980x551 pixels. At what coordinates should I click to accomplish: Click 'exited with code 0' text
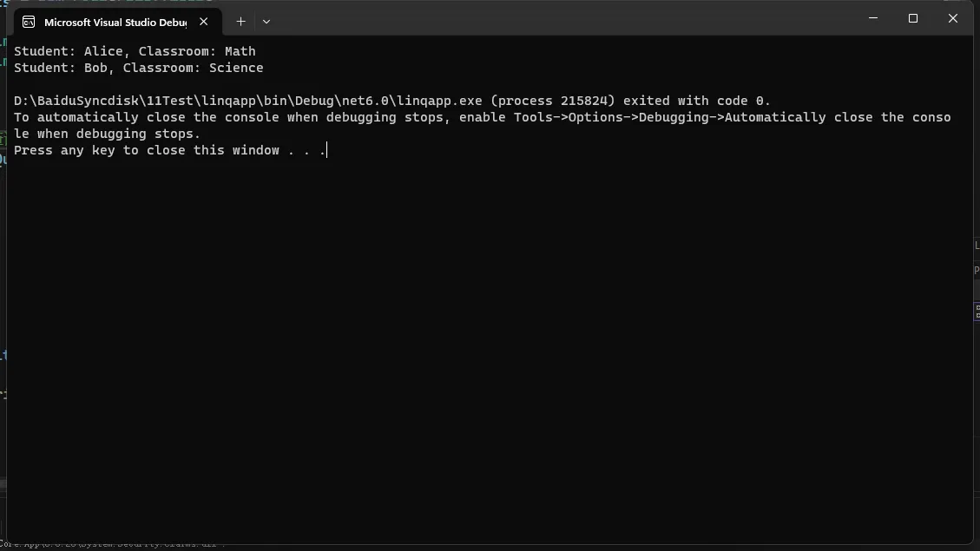click(x=694, y=101)
